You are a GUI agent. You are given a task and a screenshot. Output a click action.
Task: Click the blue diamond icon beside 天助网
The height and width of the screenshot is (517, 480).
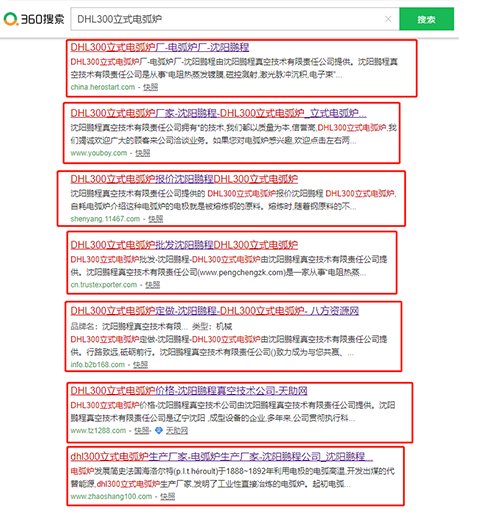tap(159, 431)
